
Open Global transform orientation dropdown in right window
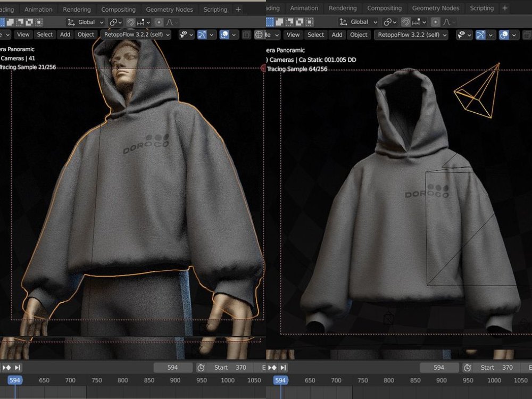pyautogui.click(x=358, y=22)
